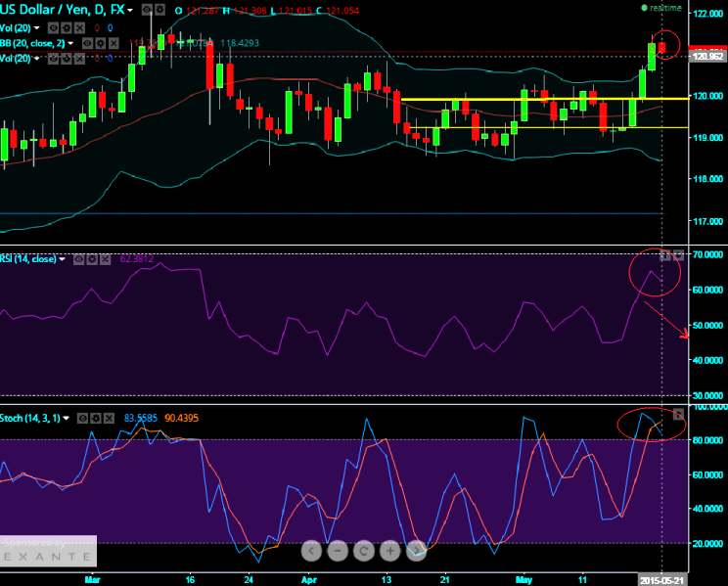Image resolution: width=728 pixels, height=586 pixels.
Task: Expand the RSI (14, close) dropdown arrow
Action: coord(63,259)
